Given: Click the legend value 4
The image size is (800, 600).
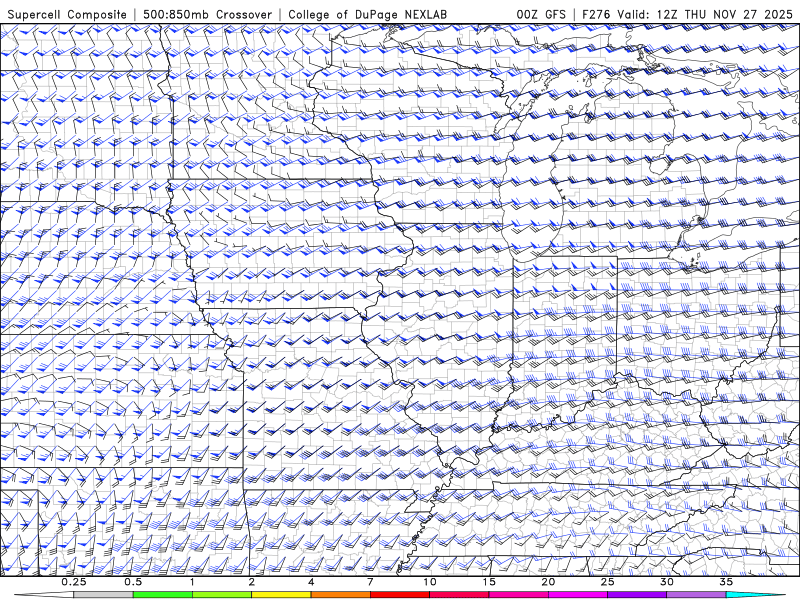Looking at the screenshot, I should [311, 582].
